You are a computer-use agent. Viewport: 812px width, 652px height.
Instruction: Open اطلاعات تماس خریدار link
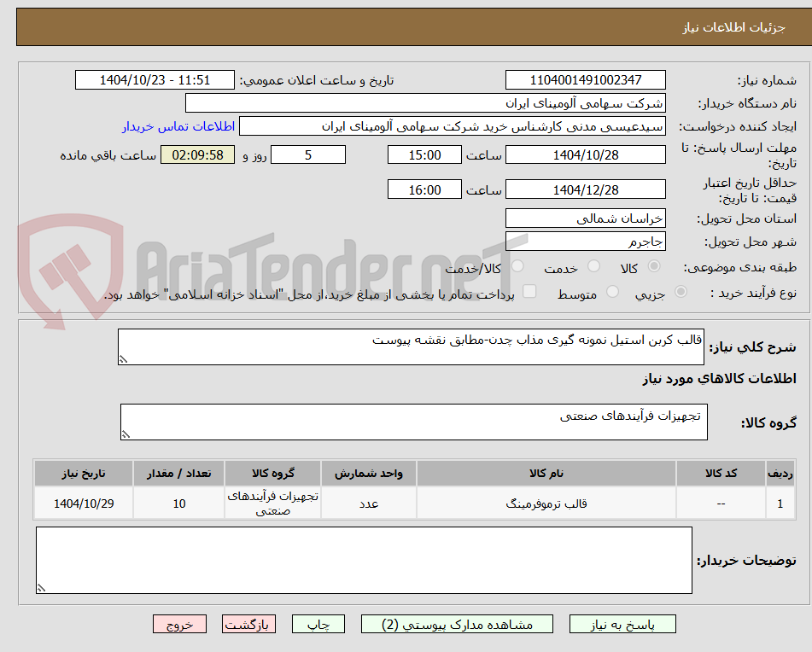(178, 127)
